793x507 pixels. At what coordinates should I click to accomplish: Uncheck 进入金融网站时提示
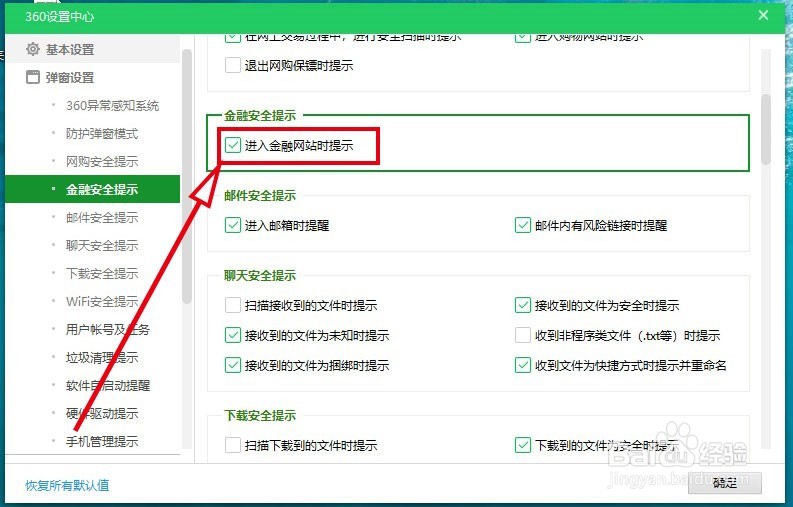tap(233, 146)
